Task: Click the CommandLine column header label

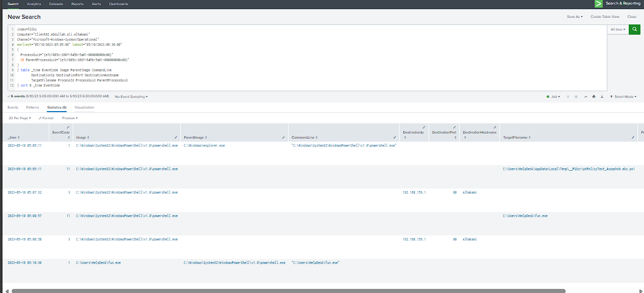Action: 303,138
